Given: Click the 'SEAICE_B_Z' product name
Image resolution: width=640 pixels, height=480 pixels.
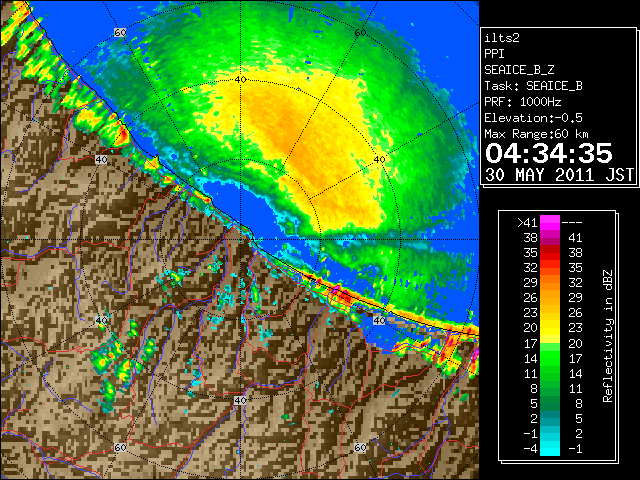Looking at the screenshot, I should (x=519, y=70).
